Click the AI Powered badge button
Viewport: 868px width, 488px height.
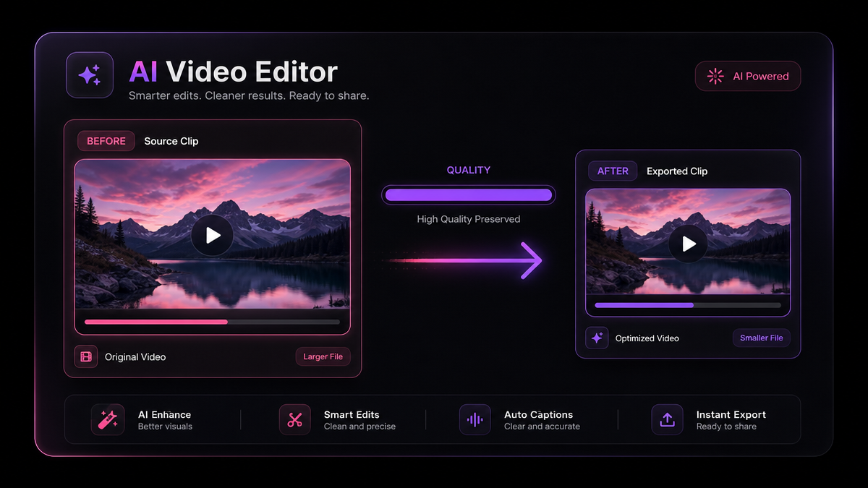[x=748, y=76]
